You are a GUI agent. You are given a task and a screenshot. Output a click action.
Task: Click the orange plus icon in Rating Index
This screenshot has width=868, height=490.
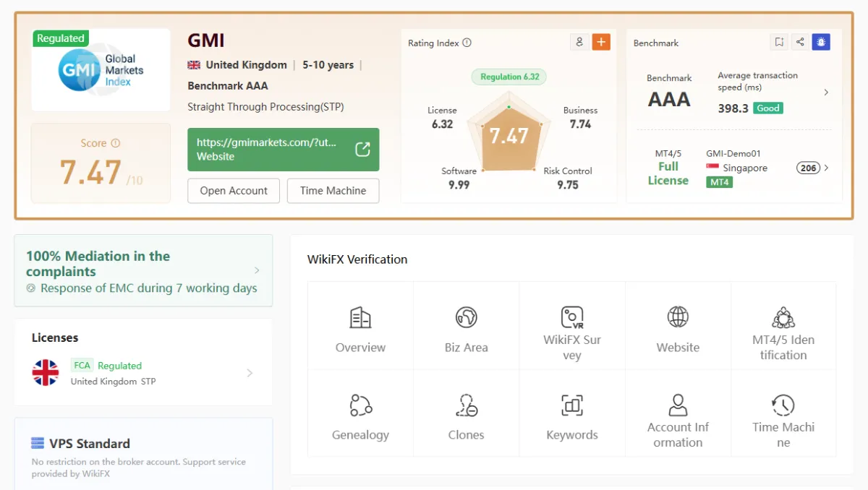pyautogui.click(x=601, y=42)
